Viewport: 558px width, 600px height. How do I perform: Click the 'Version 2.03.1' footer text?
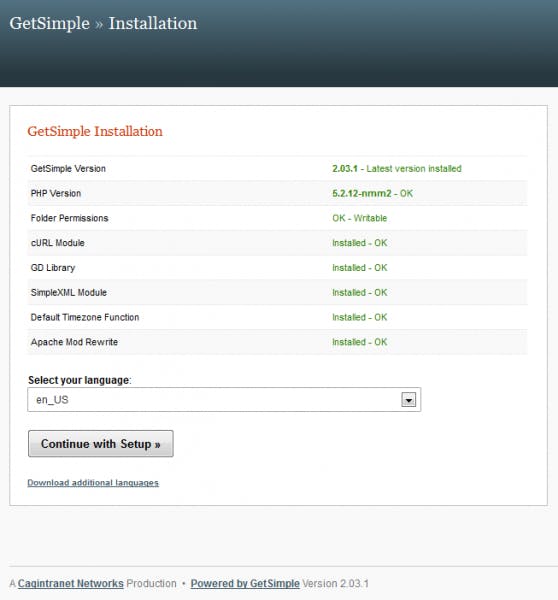[335, 584]
